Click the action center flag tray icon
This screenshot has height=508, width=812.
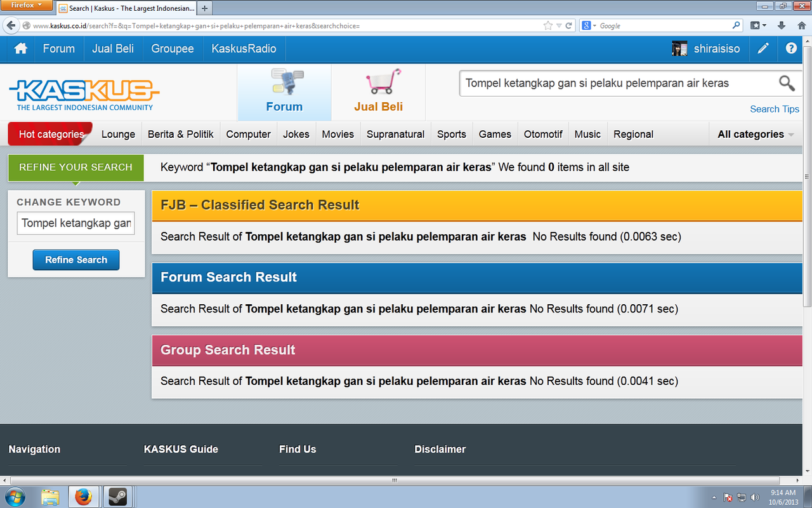pyautogui.click(x=728, y=497)
